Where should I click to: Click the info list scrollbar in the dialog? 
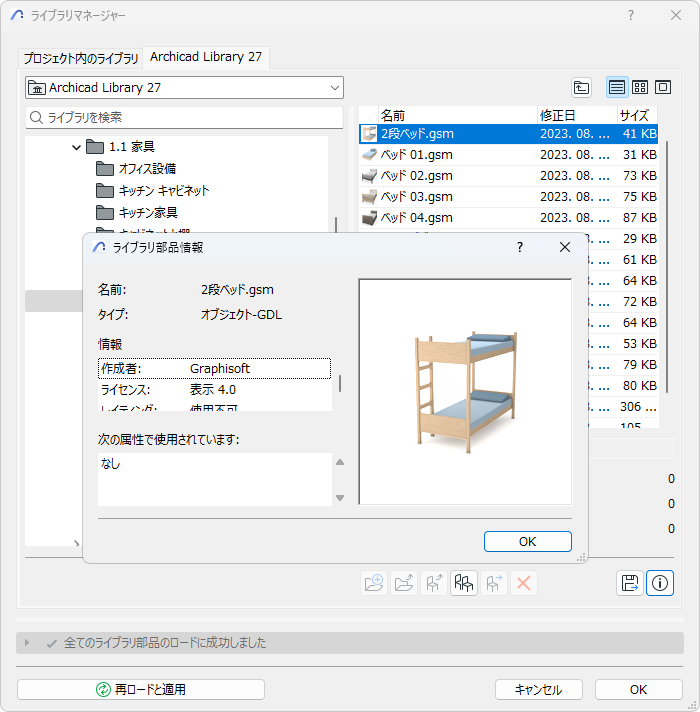point(340,384)
